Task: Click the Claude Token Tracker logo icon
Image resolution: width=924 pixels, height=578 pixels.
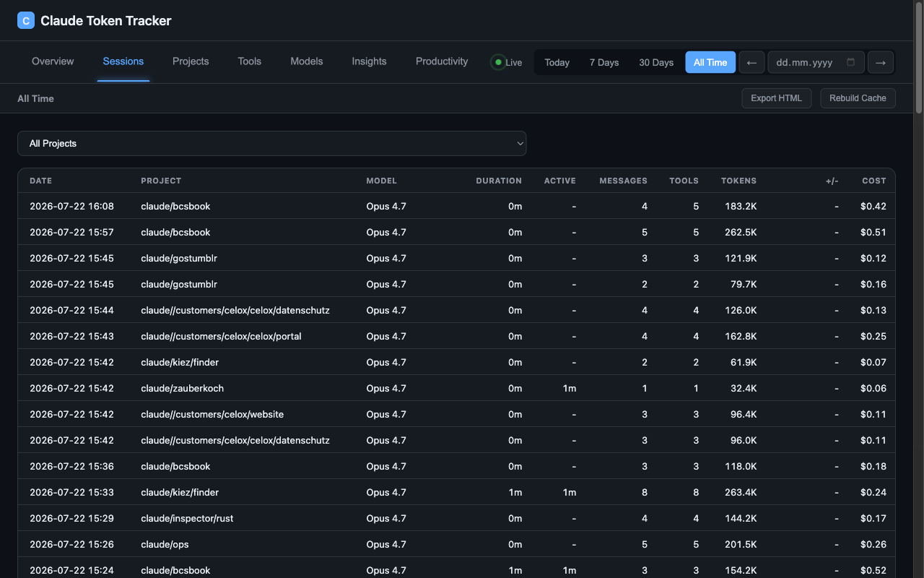Action: point(26,20)
